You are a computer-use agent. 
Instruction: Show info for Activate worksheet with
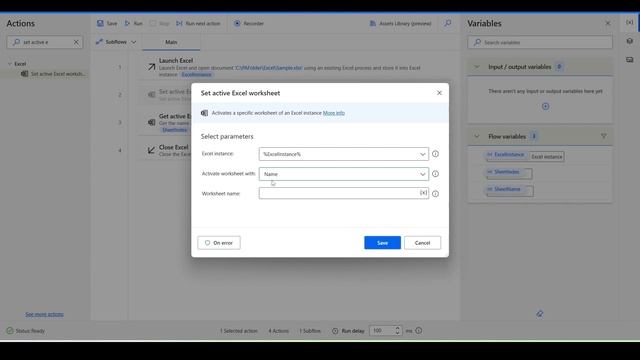tap(436, 174)
